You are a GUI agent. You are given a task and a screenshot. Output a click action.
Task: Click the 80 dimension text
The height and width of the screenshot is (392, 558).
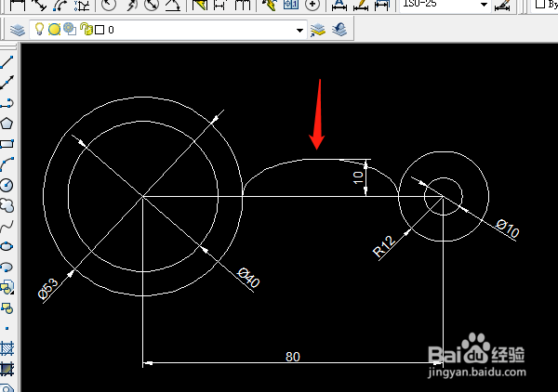293,357
